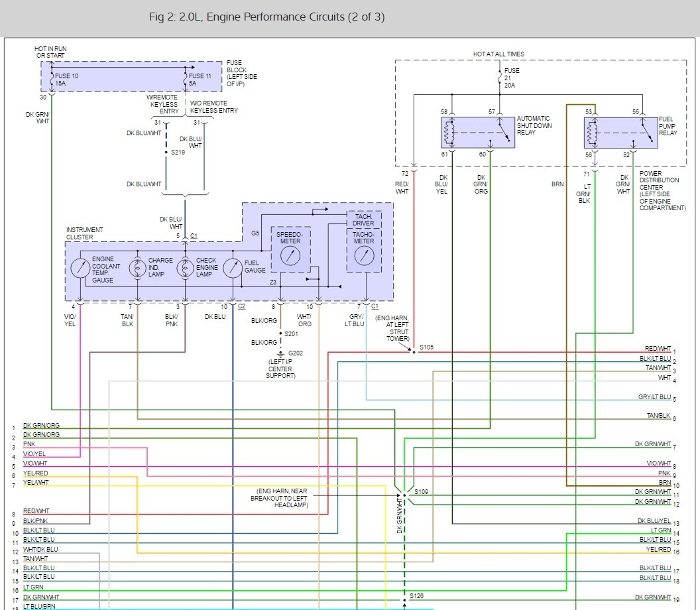The height and width of the screenshot is (610, 700).
Task: Click the Fuse 11 5A symbol
Action: coord(186,80)
